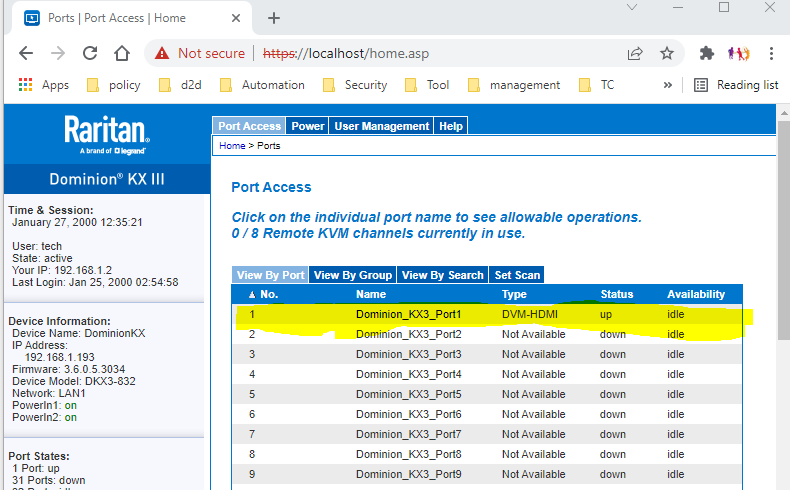Open the d2d bookmark folder
Image resolution: width=790 pixels, height=490 pixels.
coord(180,85)
